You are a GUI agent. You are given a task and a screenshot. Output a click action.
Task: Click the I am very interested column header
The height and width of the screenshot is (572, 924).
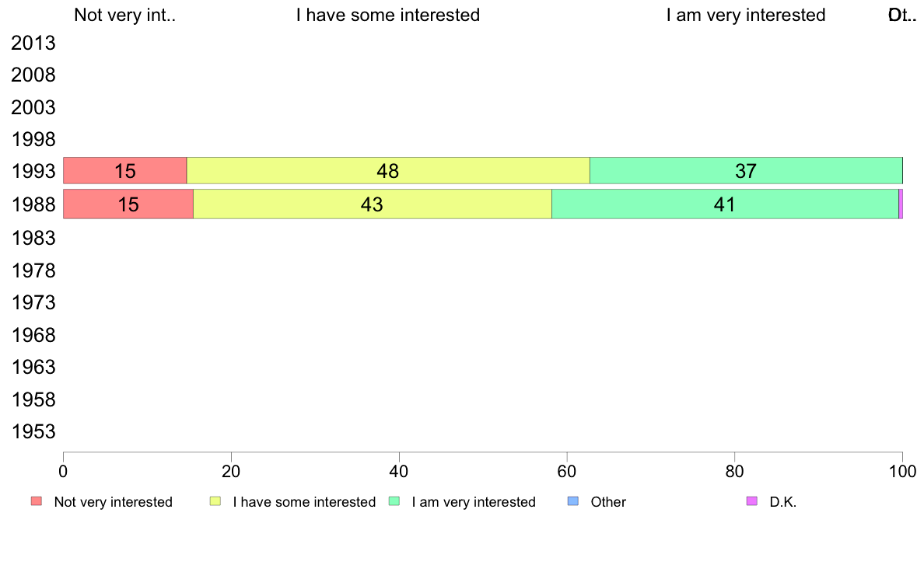tap(746, 15)
